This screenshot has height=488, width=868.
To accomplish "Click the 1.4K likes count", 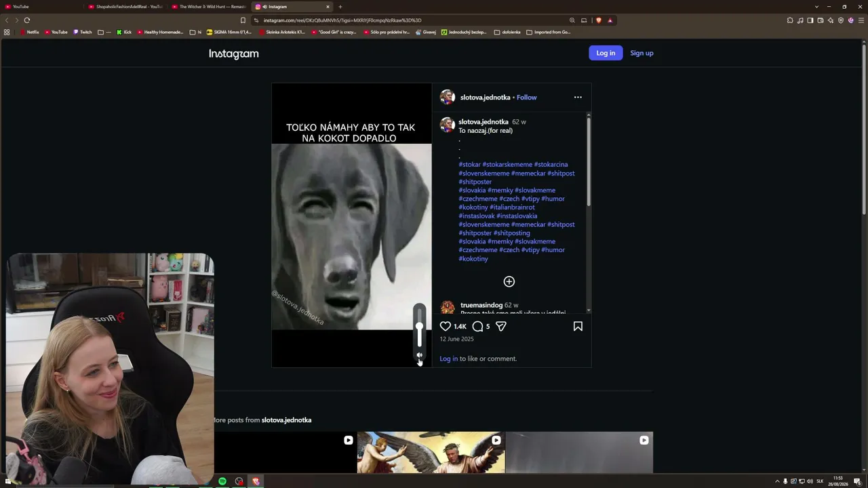I will point(460,327).
